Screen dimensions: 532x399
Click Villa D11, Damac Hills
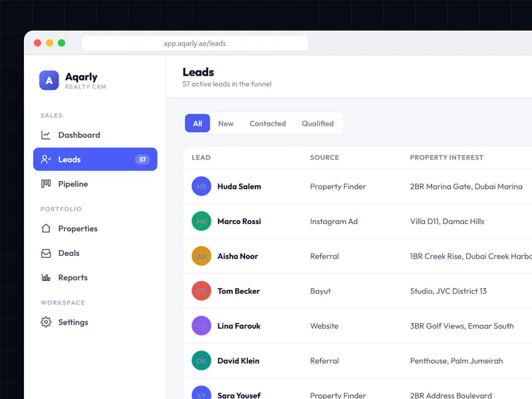pyautogui.click(x=447, y=221)
